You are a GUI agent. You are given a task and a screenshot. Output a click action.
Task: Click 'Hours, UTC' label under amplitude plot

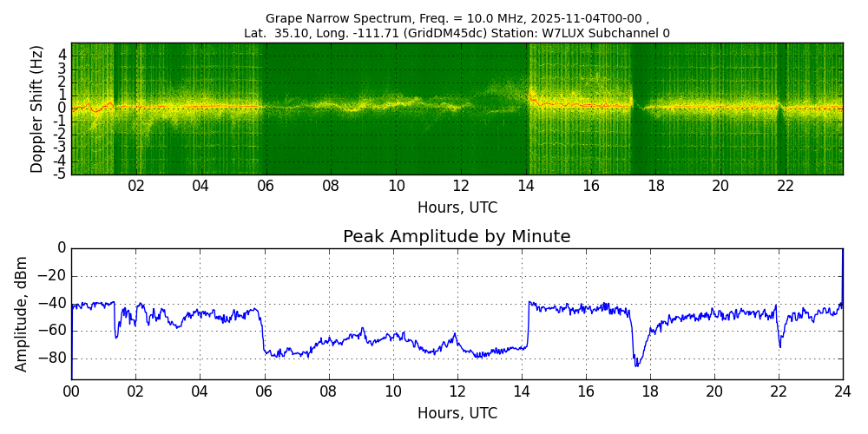(x=457, y=413)
